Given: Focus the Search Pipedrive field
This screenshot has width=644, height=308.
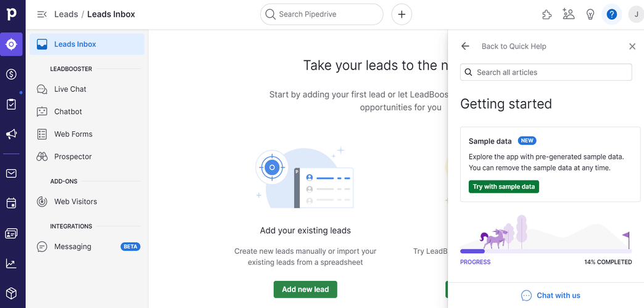Looking at the screenshot, I should pyautogui.click(x=321, y=14).
